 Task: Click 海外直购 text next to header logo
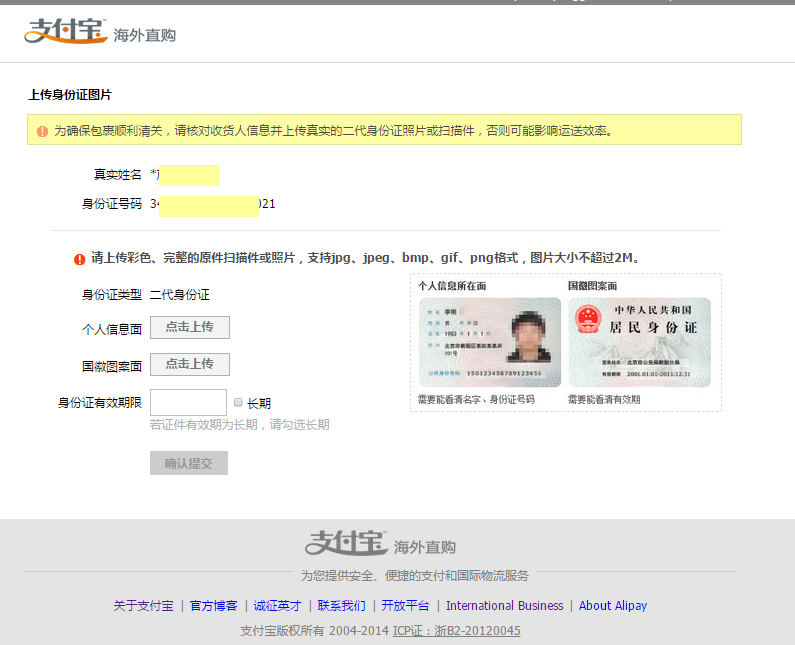point(144,35)
